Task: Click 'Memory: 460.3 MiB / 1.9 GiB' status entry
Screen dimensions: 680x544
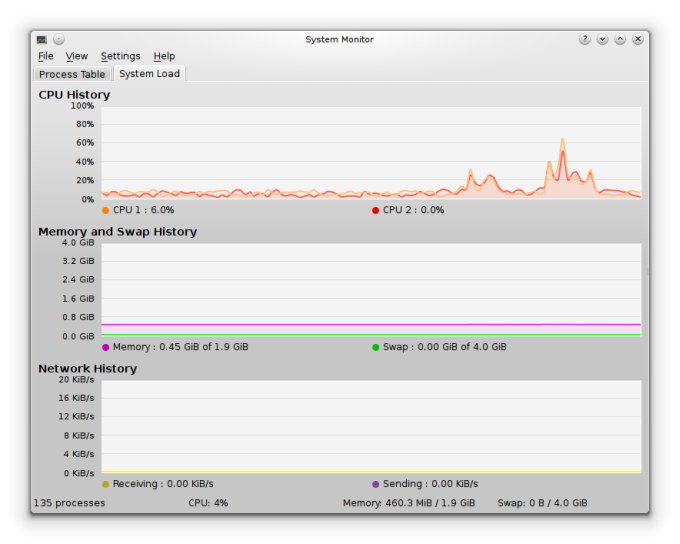Action: (409, 503)
